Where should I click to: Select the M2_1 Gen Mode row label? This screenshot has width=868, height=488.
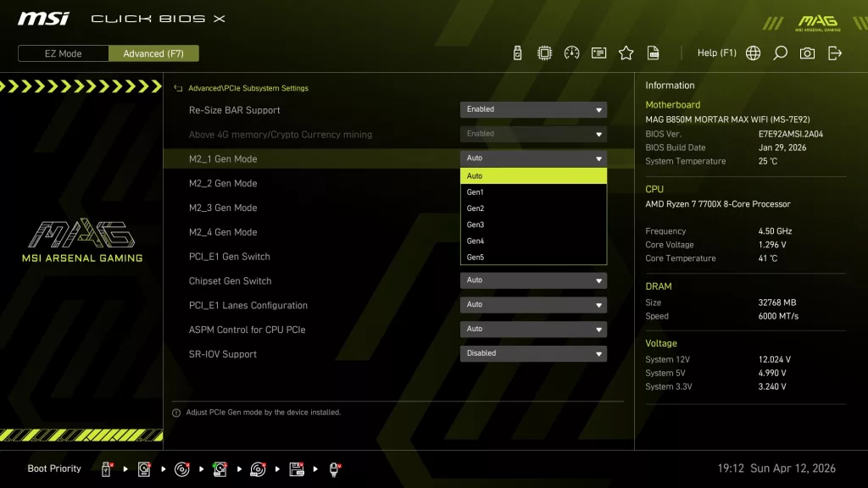tap(223, 158)
